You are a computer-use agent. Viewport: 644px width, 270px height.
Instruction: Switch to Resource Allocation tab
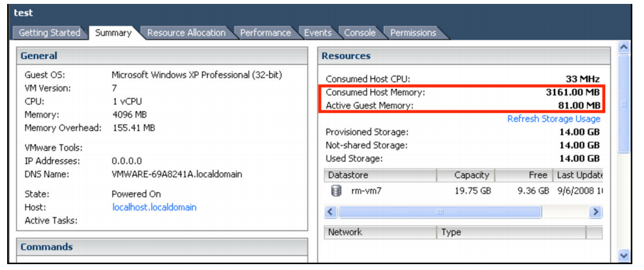point(186,32)
